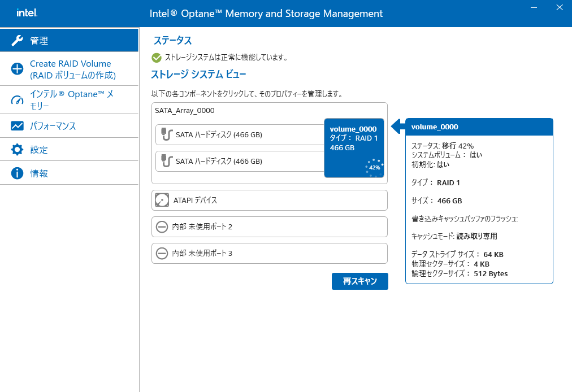Close the Intel Optane window
This screenshot has width=572, height=392.
[560, 7]
